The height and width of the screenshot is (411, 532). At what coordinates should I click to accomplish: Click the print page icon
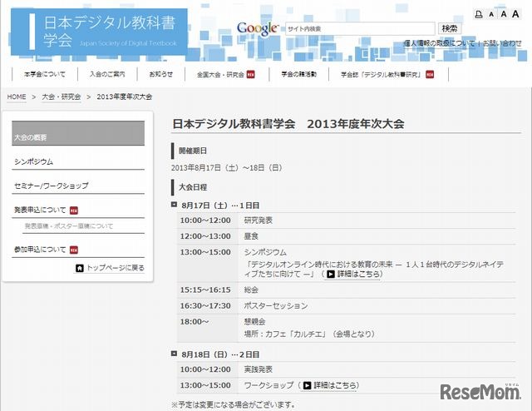click(479, 14)
